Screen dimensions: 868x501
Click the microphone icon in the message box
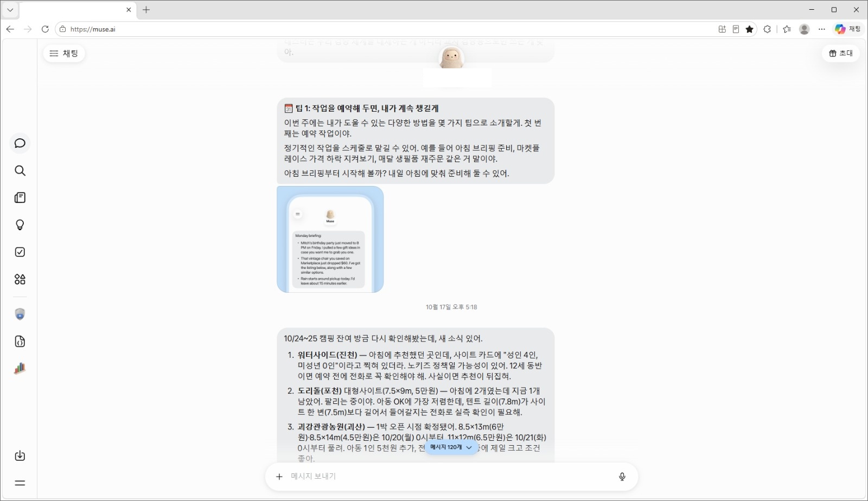point(622,477)
